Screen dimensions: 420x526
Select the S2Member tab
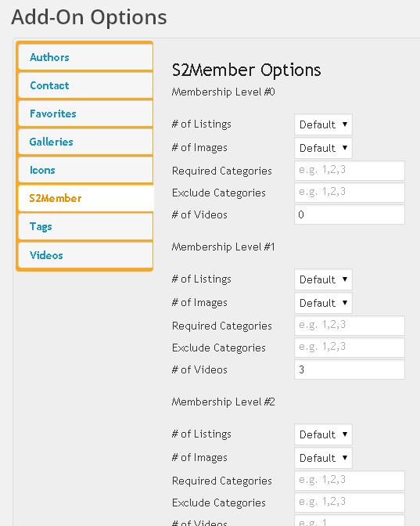86,198
